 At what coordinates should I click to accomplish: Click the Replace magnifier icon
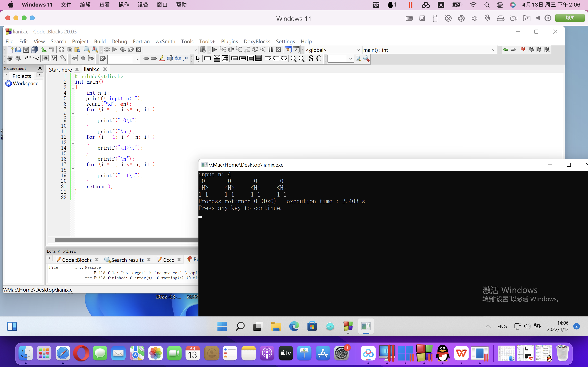coord(95,50)
